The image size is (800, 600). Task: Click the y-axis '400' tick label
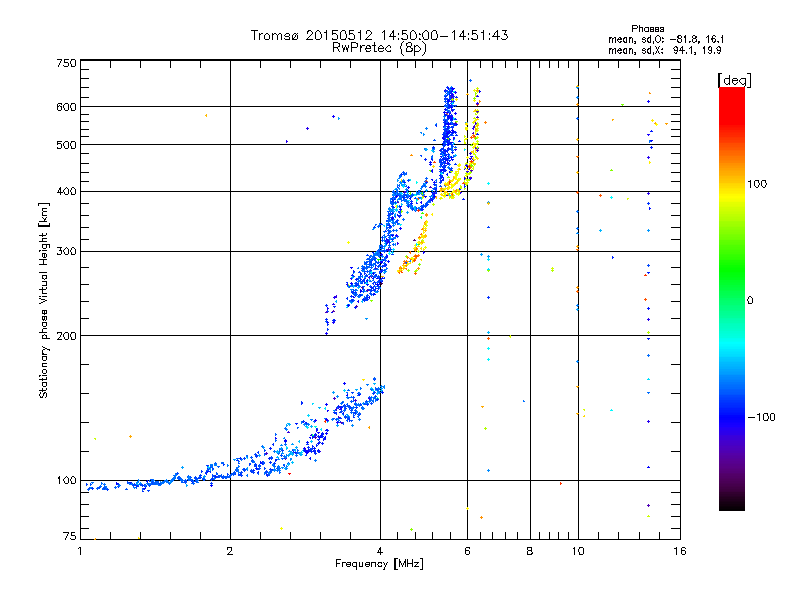pos(67,191)
